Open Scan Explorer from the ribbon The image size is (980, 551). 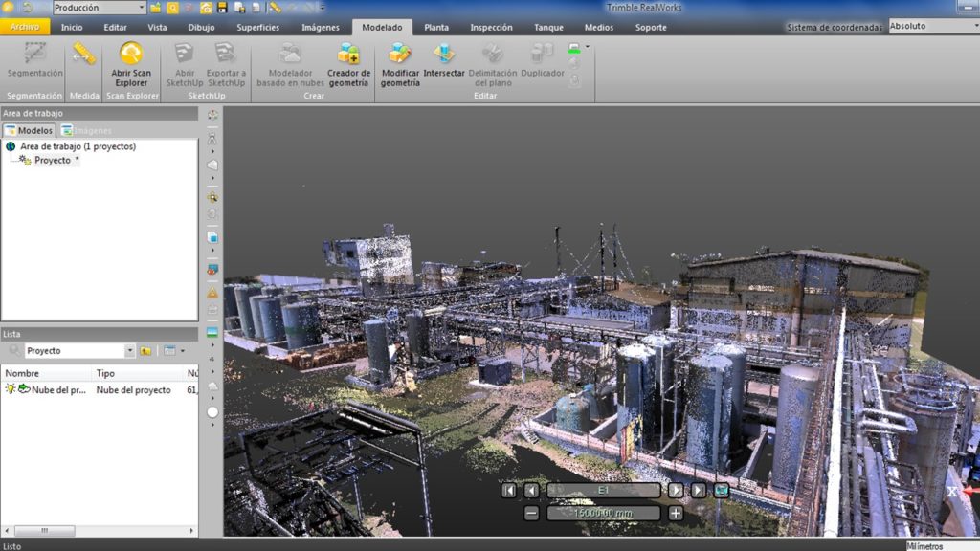click(131, 63)
